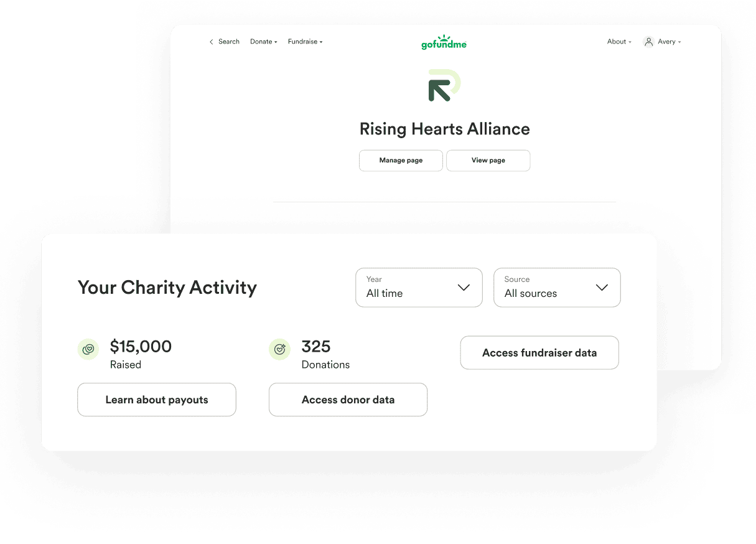Click the donations heart icon

click(x=279, y=349)
